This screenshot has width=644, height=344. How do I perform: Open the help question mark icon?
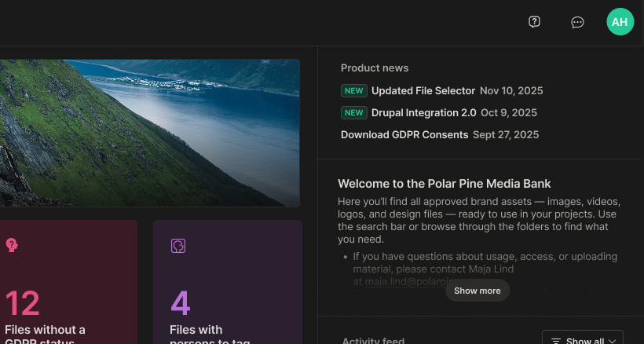tap(535, 22)
